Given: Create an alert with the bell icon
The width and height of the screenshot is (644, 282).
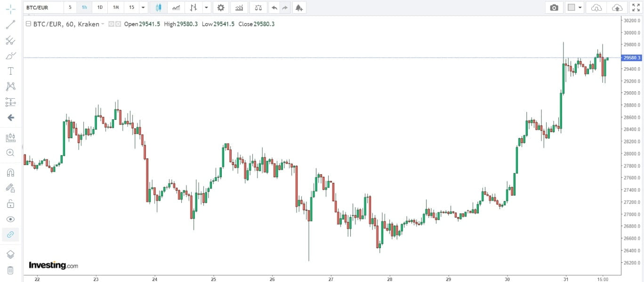Looking at the screenshot, I should click(x=298, y=8).
